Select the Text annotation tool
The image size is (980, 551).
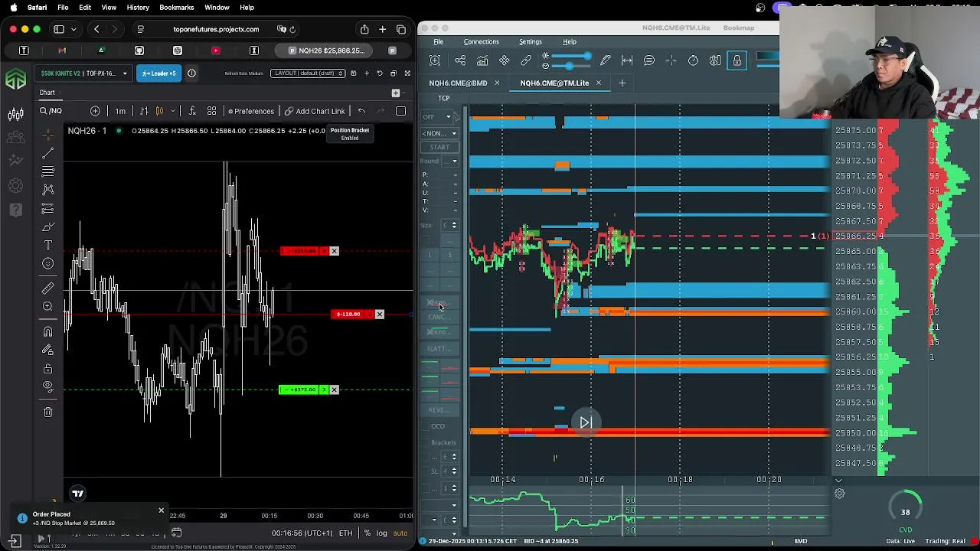[x=47, y=245]
